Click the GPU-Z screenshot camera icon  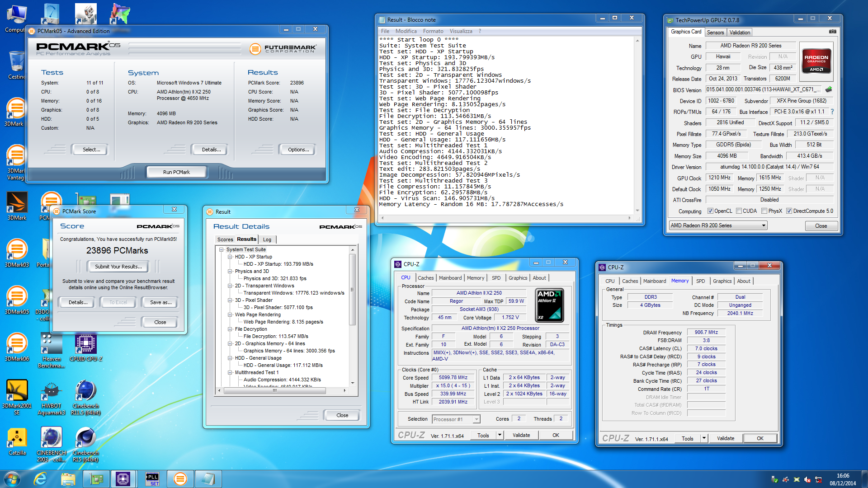tap(832, 32)
